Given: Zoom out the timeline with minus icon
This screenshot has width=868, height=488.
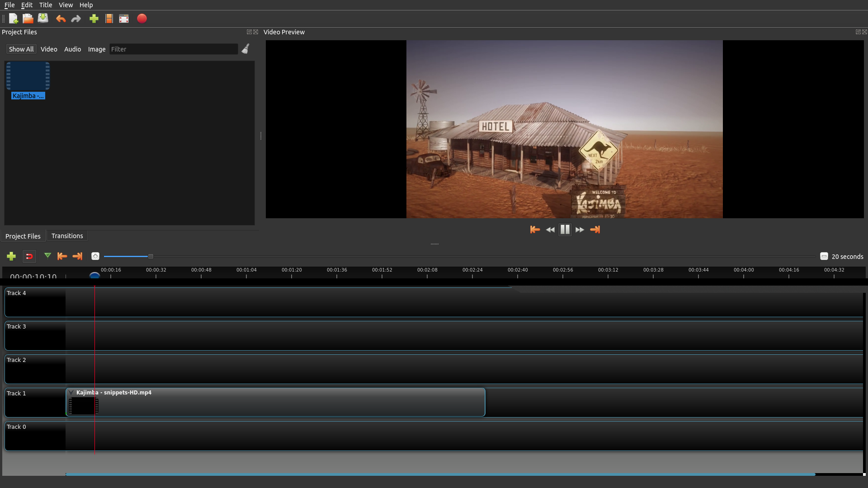Looking at the screenshot, I should pyautogui.click(x=824, y=256).
